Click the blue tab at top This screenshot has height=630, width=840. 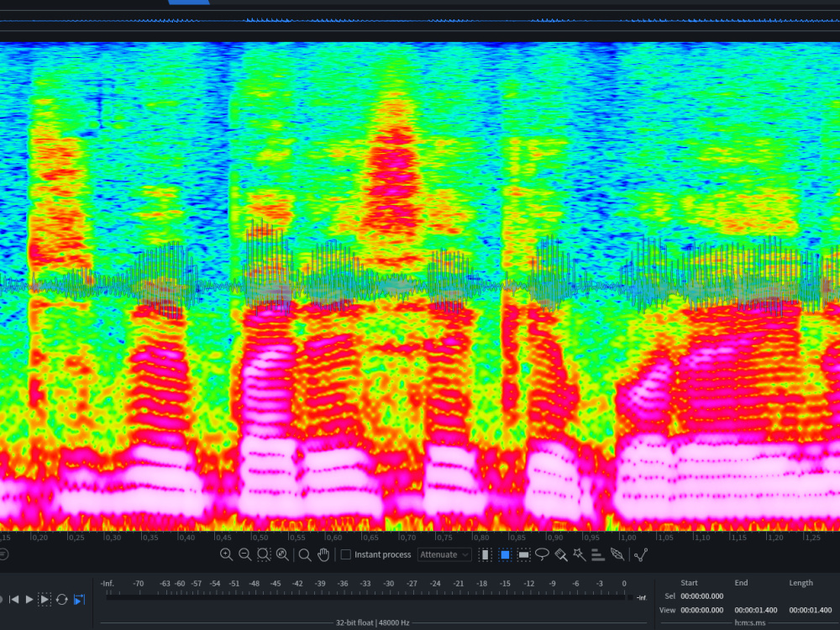pyautogui.click(x=188, y=3)
